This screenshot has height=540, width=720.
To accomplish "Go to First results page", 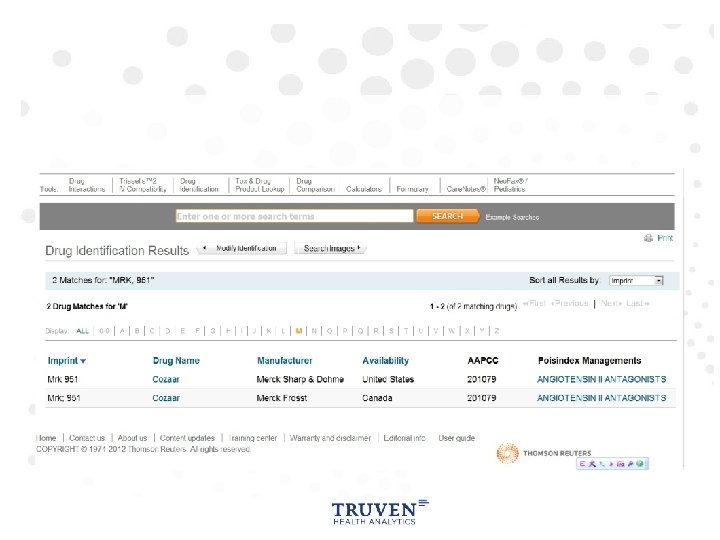I will coord(535,303).
